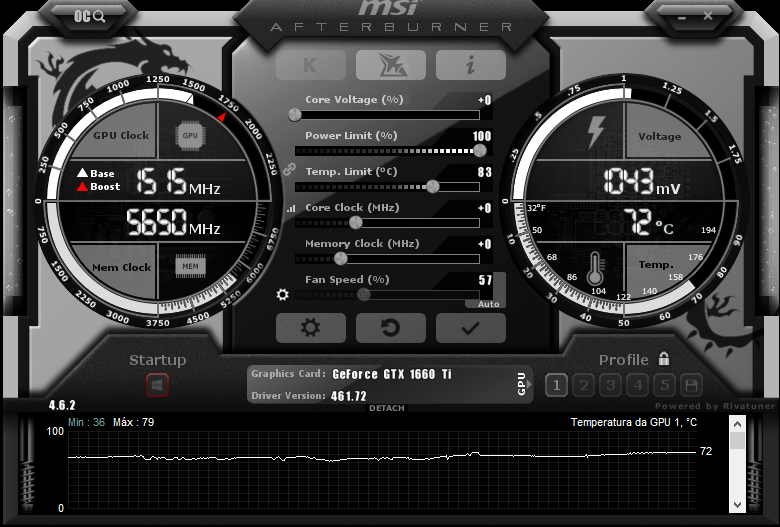Image resolution: width=780 pixels, height=527 pixels.
Task: Click the Core Voltage +0 value field
Action: click(485, 100)
